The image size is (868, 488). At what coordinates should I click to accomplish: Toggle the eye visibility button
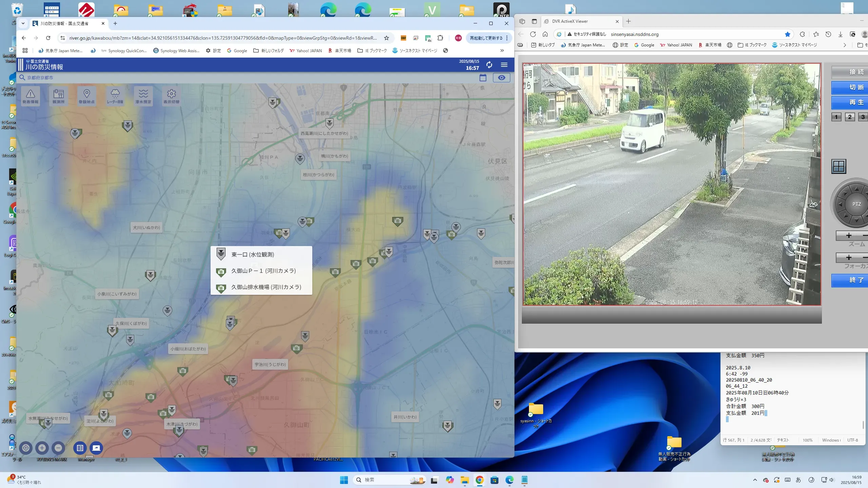[x=501, y=78]
